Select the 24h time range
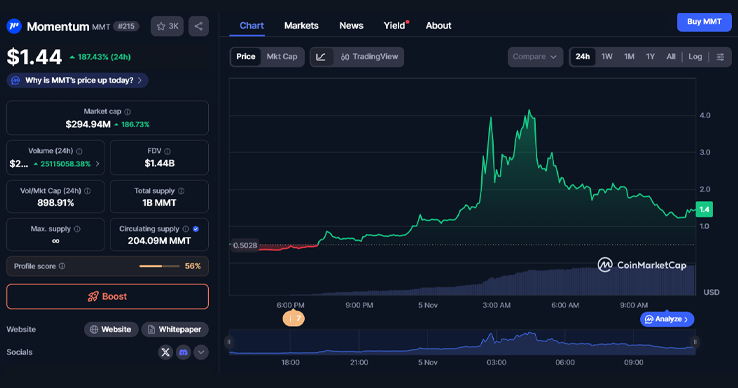 (582, 57)
